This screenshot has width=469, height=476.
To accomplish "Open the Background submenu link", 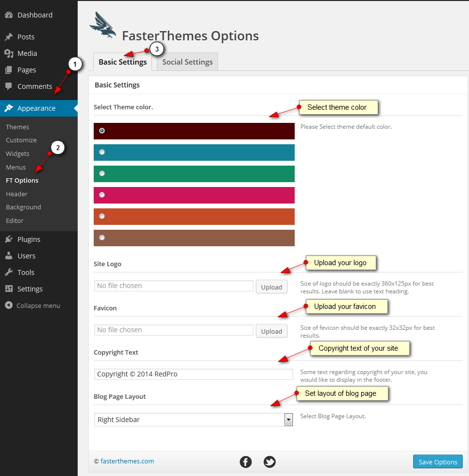I will pos(23,207).
